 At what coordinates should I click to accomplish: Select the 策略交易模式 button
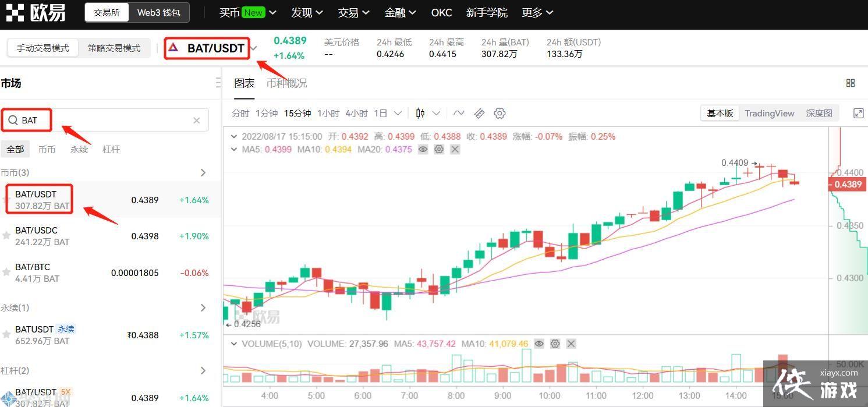pyautogui.click(x=114, y=48)
